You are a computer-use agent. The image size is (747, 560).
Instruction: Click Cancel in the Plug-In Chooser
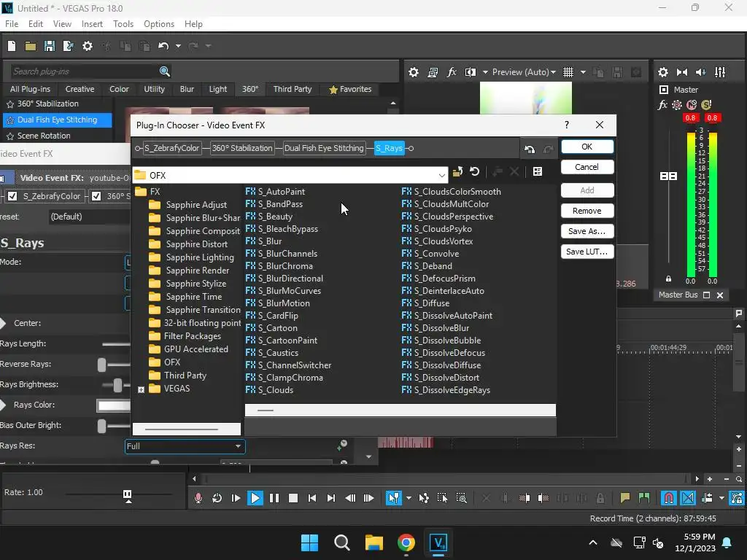pos(587,167)
